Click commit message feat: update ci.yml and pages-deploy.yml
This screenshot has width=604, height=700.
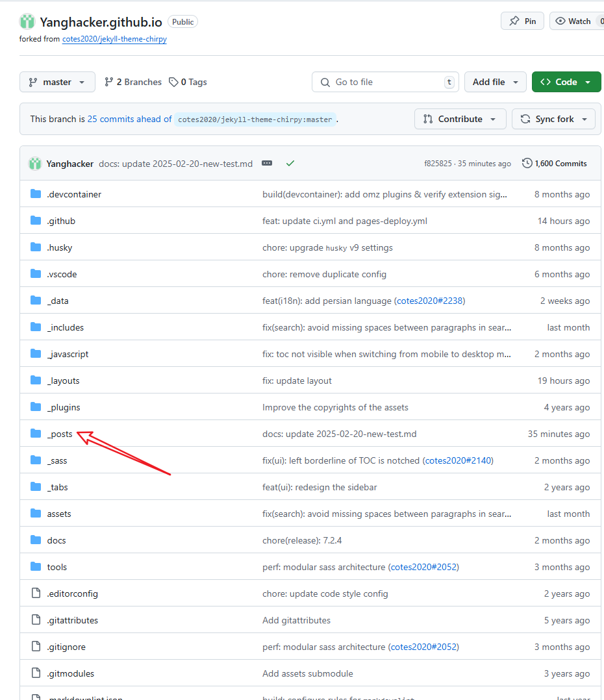point(345,221)
